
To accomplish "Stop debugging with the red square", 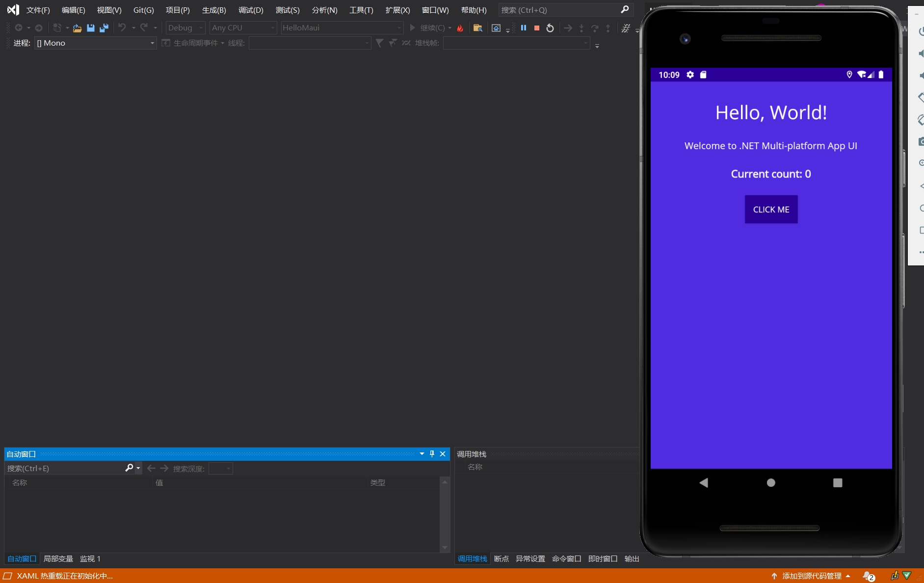I will click(x=537, y=28).
